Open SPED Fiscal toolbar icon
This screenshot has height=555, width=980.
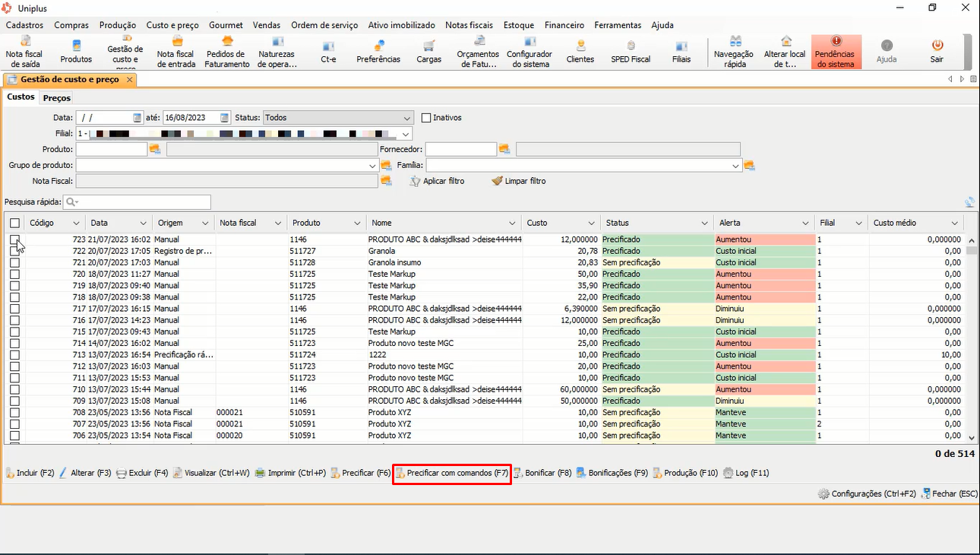coord(631,52)
